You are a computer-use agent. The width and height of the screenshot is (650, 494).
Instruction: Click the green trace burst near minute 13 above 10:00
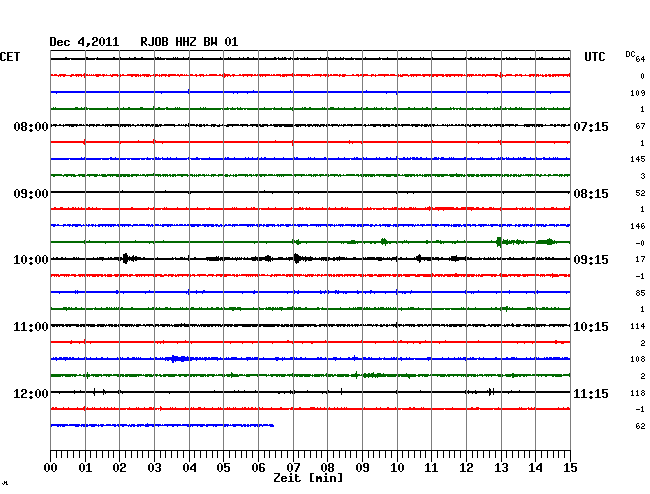point(499,242)
